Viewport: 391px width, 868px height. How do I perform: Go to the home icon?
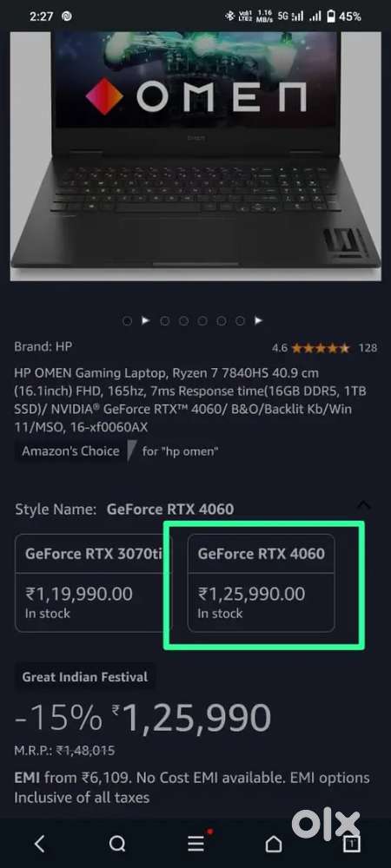point(274,844)
